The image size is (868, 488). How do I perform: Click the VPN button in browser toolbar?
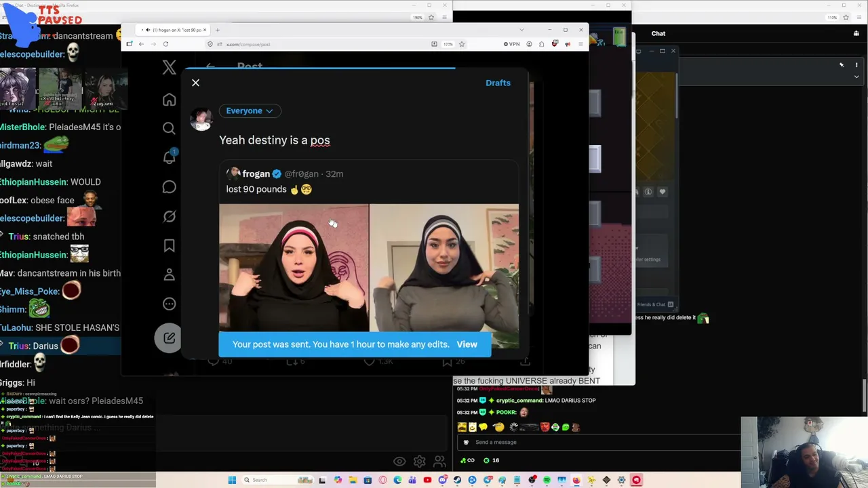(x=512, y=44)
